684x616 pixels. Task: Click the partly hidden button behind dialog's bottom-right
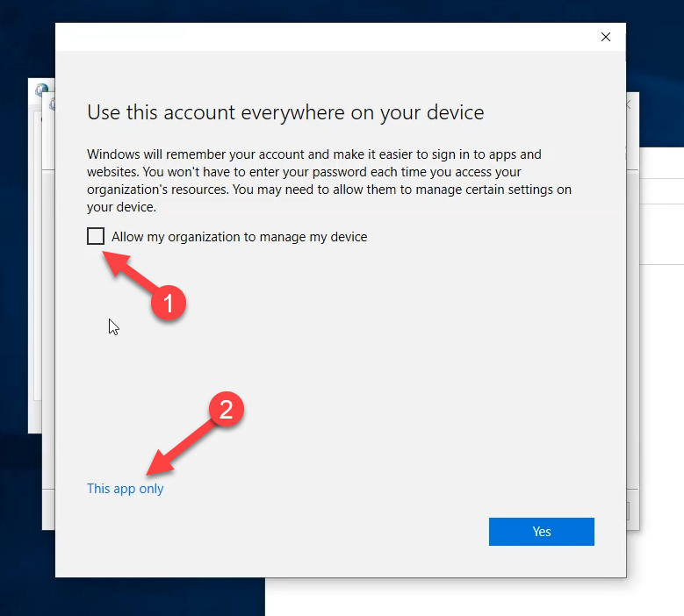(x=629, y=511)
